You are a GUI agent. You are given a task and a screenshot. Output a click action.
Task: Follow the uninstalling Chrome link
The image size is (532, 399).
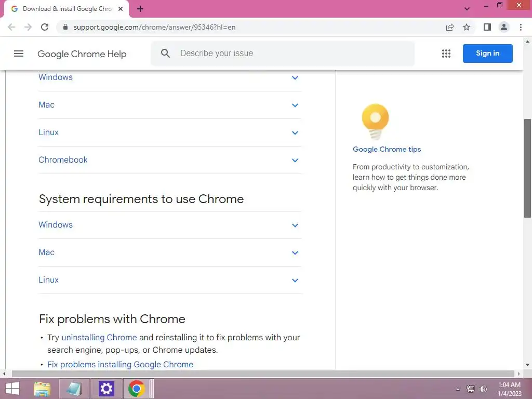99,337
